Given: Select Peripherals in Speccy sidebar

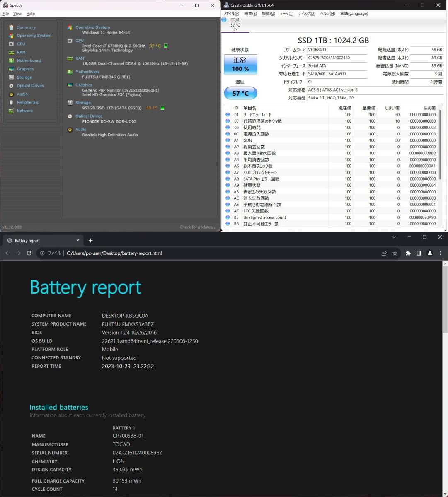Looking at the screenshot, I should [27, 102].
